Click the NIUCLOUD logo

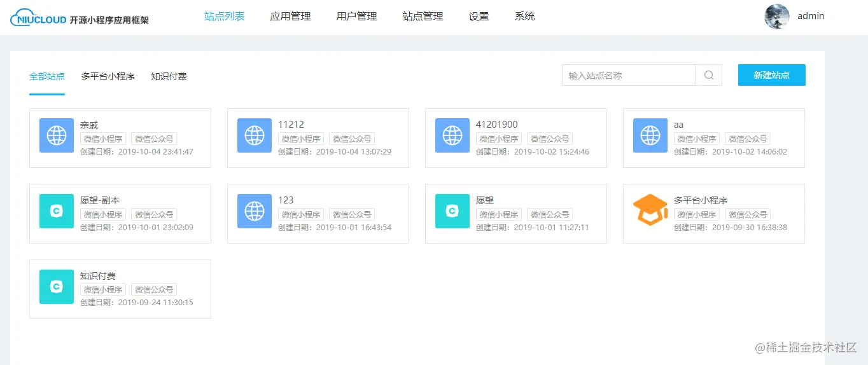(79, 19)
